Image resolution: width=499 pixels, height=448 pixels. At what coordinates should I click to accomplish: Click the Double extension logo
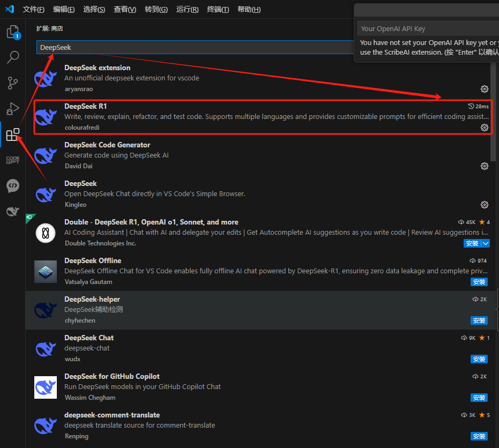(x=46, y=233)
